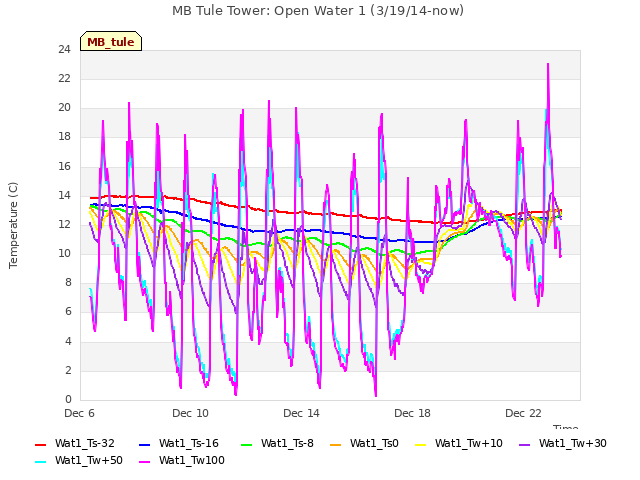Click the 8 y-axis tick label

68,283
